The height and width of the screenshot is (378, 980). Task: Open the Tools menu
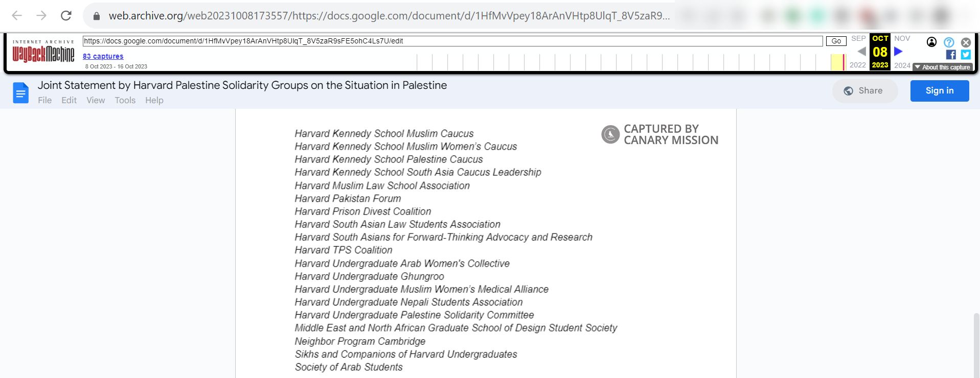[125, 100]
